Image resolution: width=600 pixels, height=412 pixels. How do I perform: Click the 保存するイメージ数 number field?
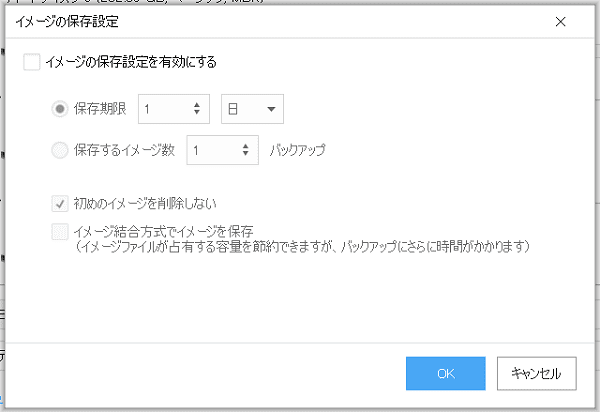(x=212, y=150)
